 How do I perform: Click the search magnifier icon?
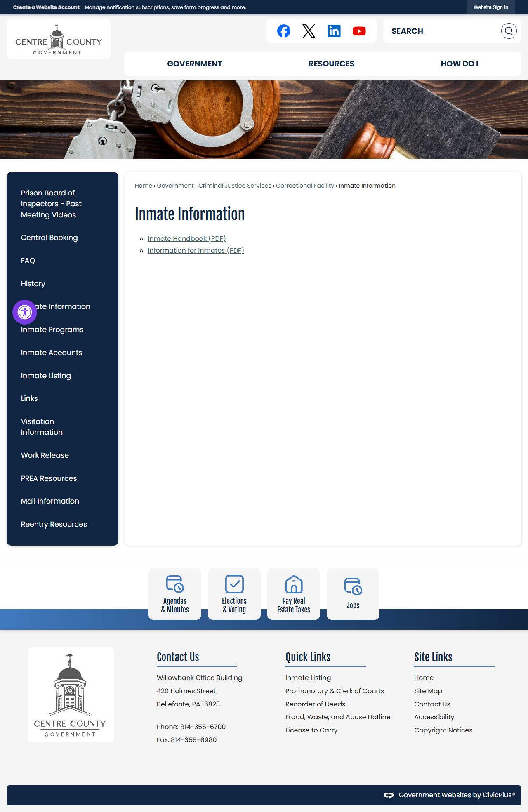[x=509, y=31]
